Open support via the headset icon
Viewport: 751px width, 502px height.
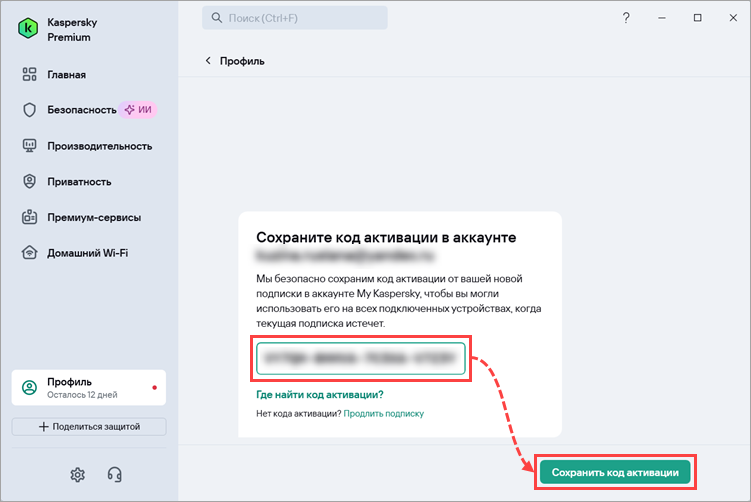tap(114, 475)
